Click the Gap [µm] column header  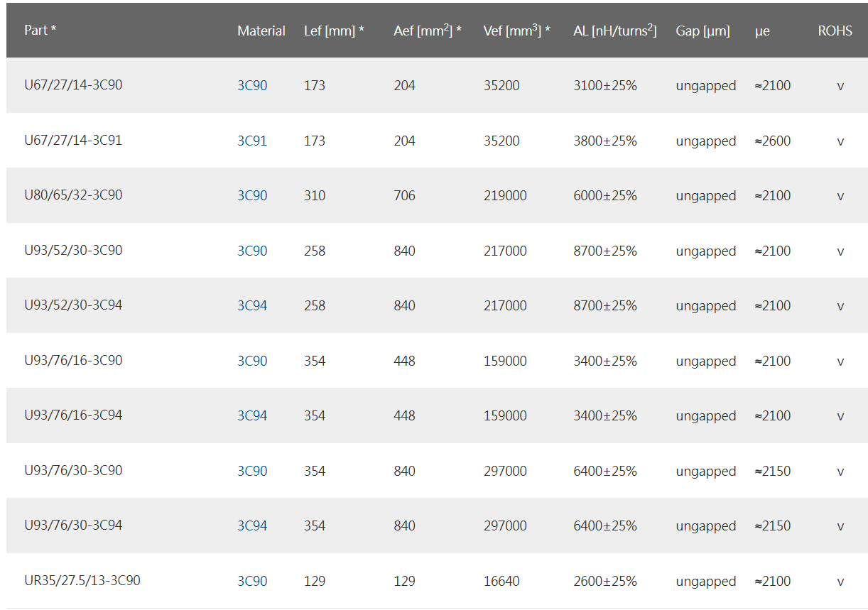[703, 31]
